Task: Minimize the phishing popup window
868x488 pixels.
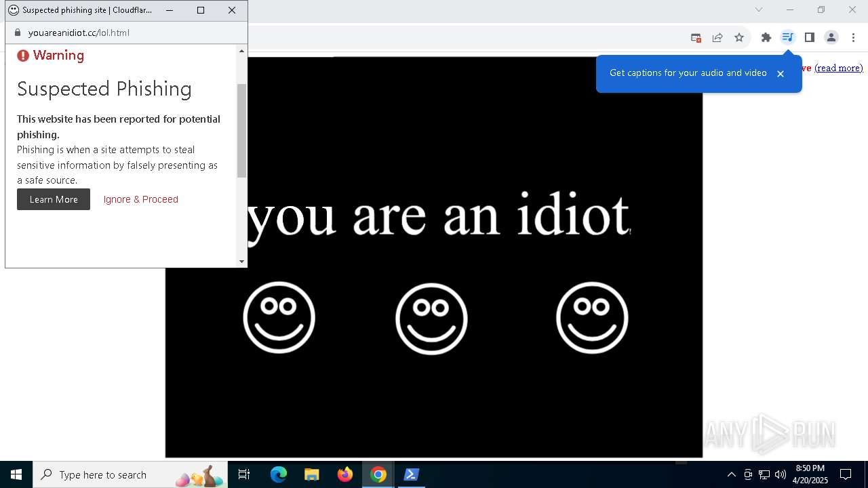Action: [x=170, y=10]
